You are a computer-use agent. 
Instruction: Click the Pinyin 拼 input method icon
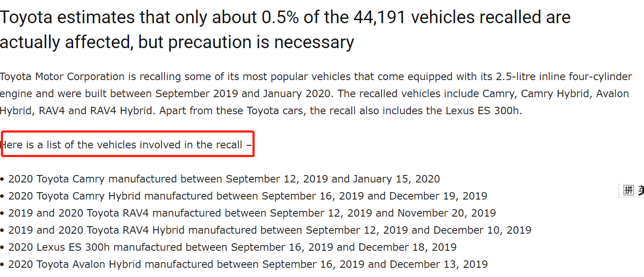629,190
